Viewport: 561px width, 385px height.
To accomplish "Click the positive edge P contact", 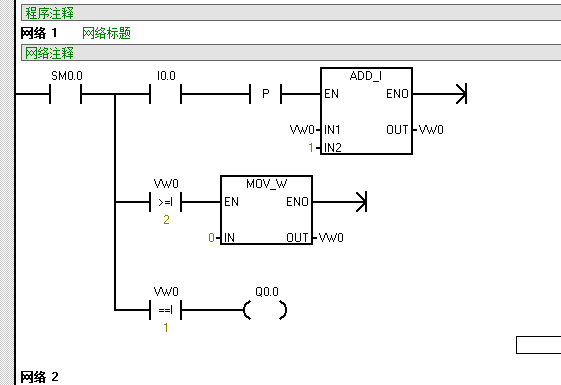I will [x=265, y=94].
